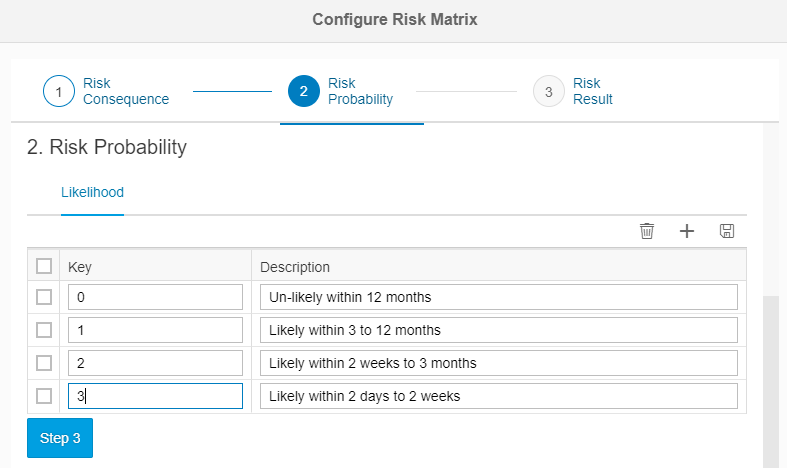Edit the 'Un-likely within 12 months' description

pyautogui.click(x=498, y=297)
